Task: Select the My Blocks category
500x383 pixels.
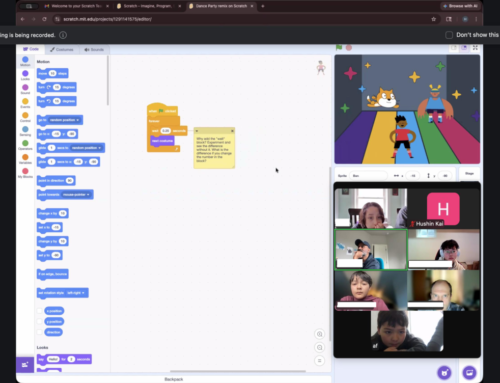Action: (x=25, y=173)
